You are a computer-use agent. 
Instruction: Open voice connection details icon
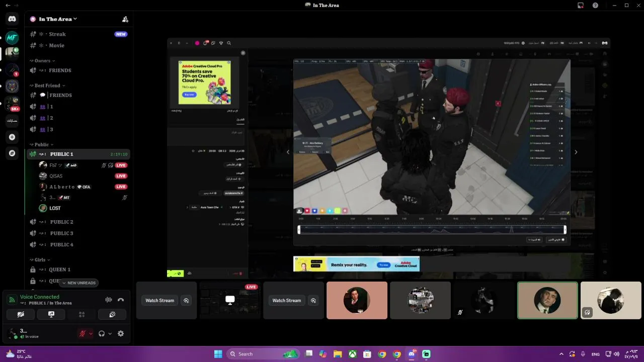[12, 300]
